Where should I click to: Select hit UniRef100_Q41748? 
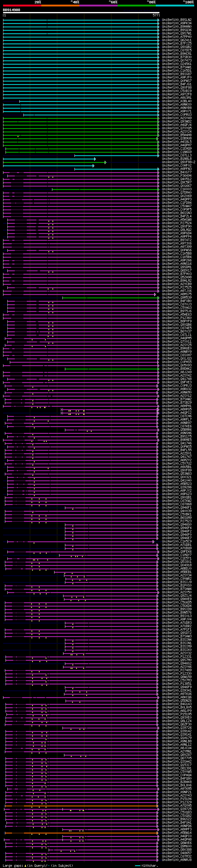click(177, 379)
